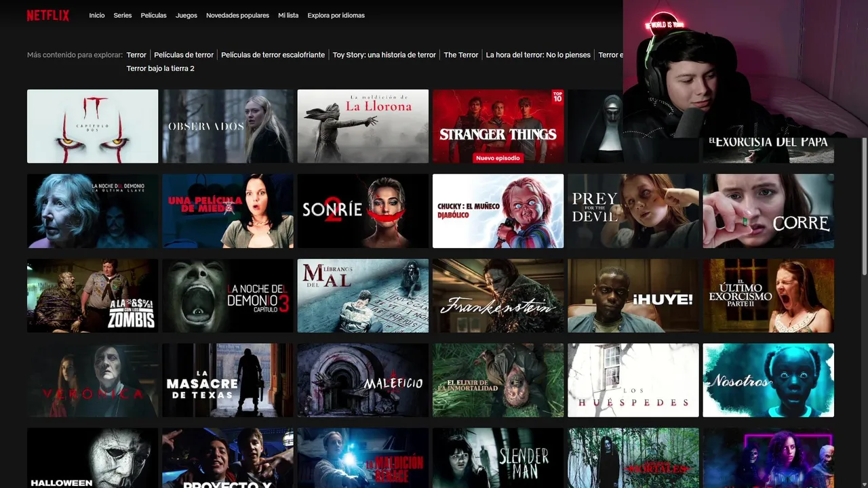Open the Halloween thumbnail
Viewport: 868px width, 488px height.
pos(93,458)
